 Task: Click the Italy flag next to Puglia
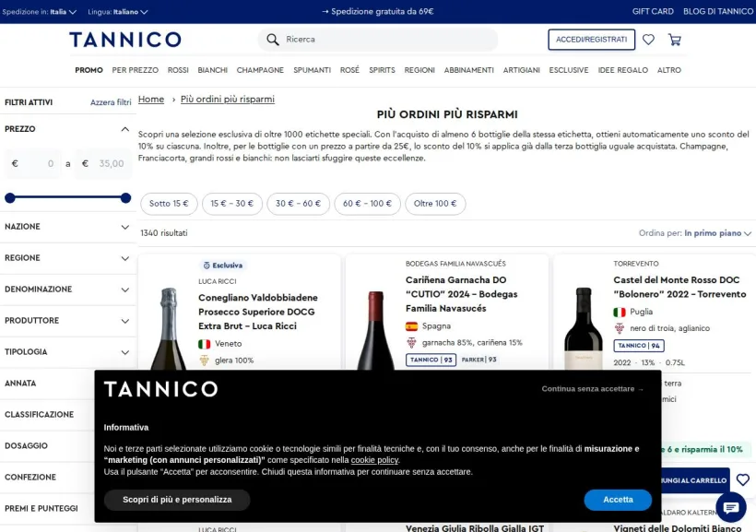tap(619, 312)
